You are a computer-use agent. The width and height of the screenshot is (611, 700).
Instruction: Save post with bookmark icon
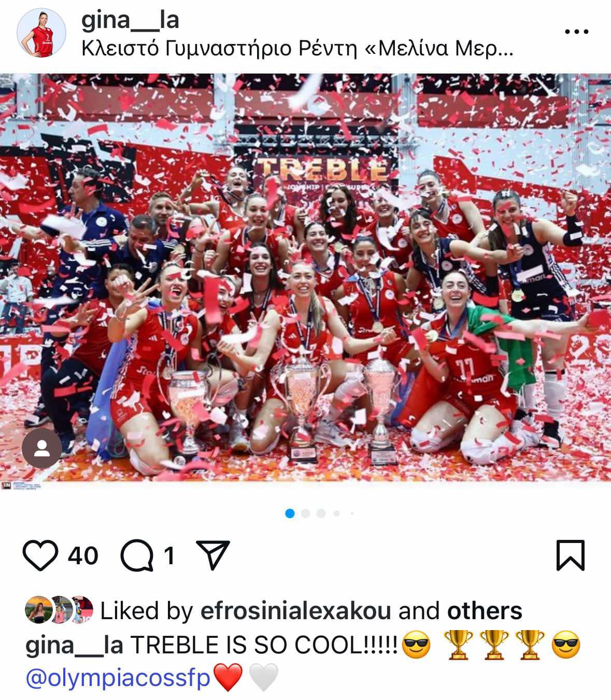571,555
